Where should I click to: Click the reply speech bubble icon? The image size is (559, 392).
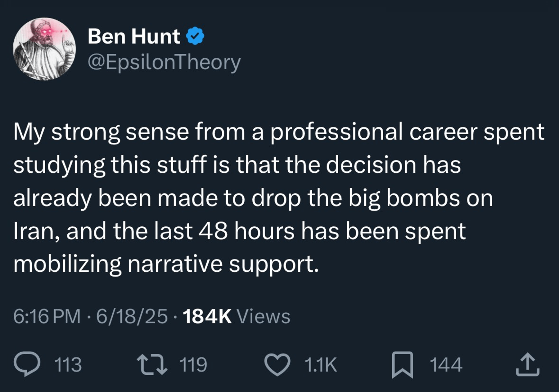click(27, 364)
